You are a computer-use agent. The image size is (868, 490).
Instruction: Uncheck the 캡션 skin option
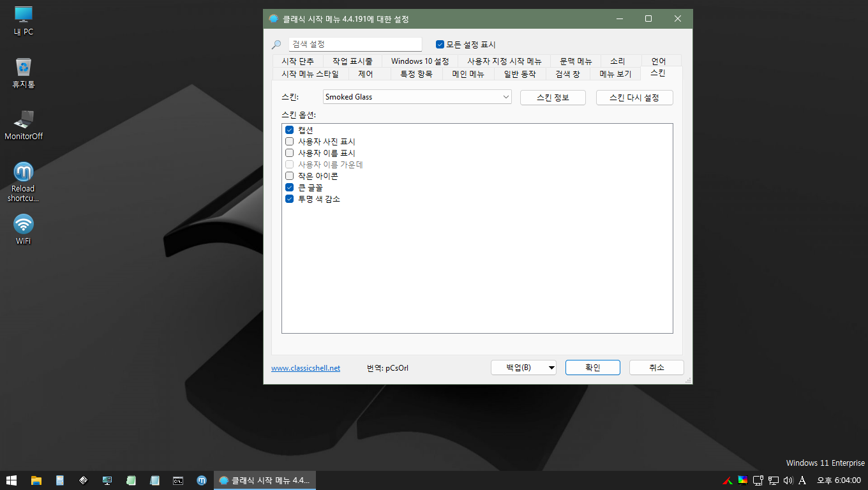pyautogui.click(x=289, y=130)
